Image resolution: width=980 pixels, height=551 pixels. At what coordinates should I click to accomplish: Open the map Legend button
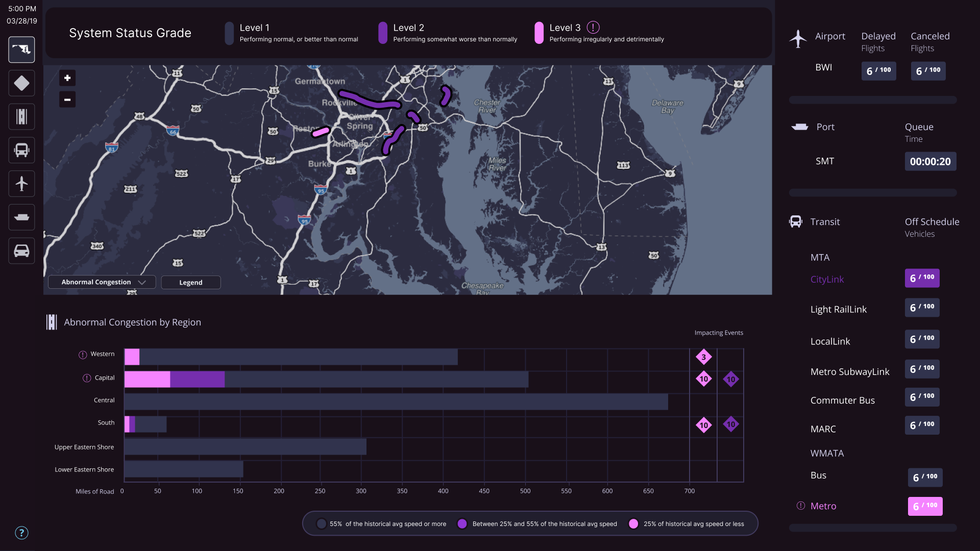[191, 283]
